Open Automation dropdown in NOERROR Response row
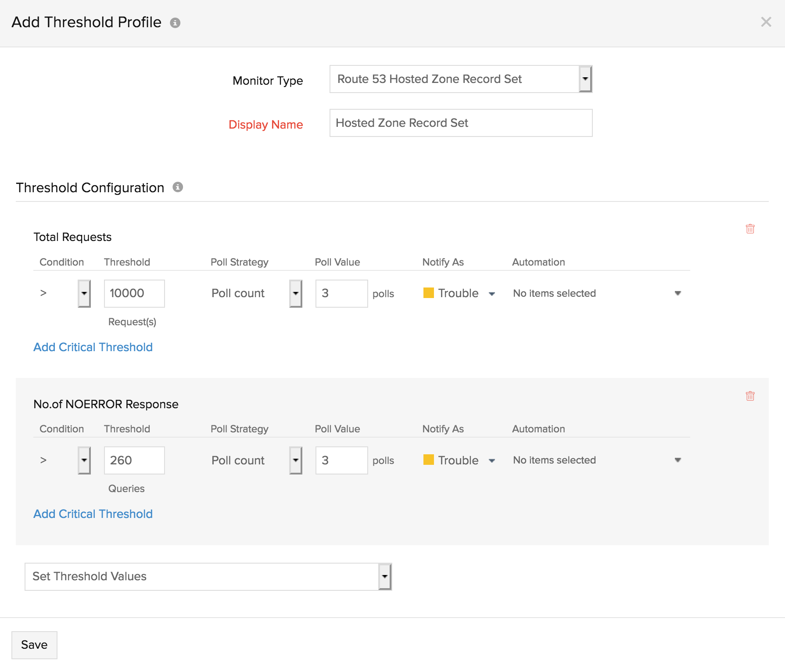 (x=677, y=460)
